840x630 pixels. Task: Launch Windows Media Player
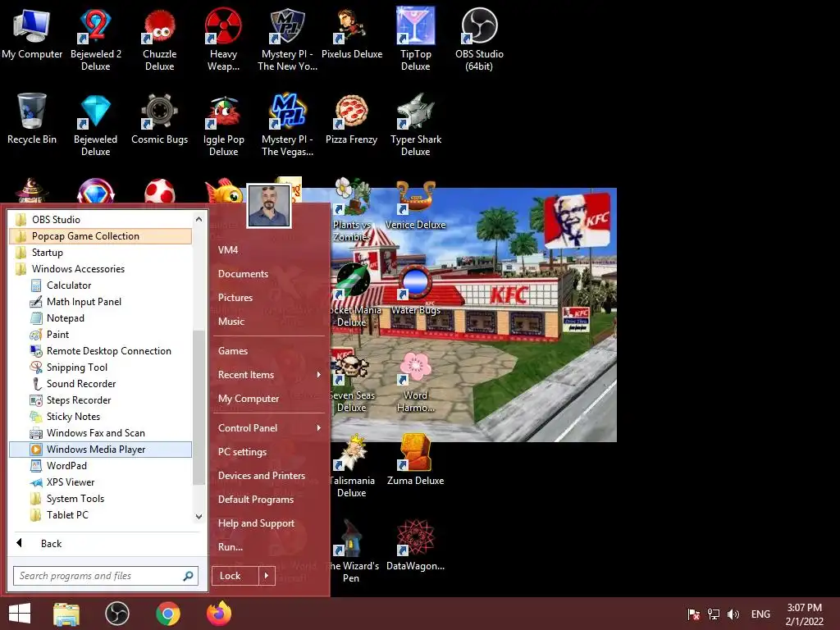(100, 450)
